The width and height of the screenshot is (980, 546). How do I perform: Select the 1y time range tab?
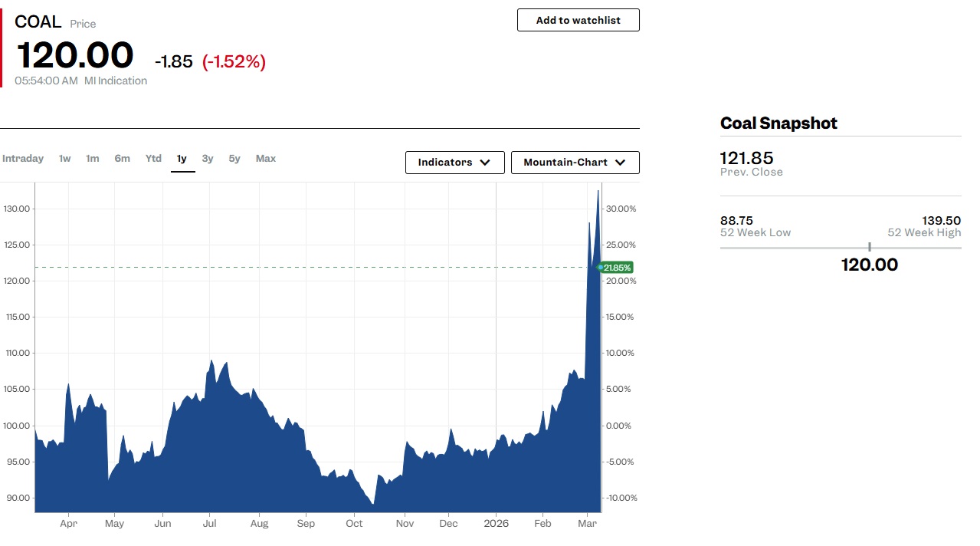(x=182, y=159)
